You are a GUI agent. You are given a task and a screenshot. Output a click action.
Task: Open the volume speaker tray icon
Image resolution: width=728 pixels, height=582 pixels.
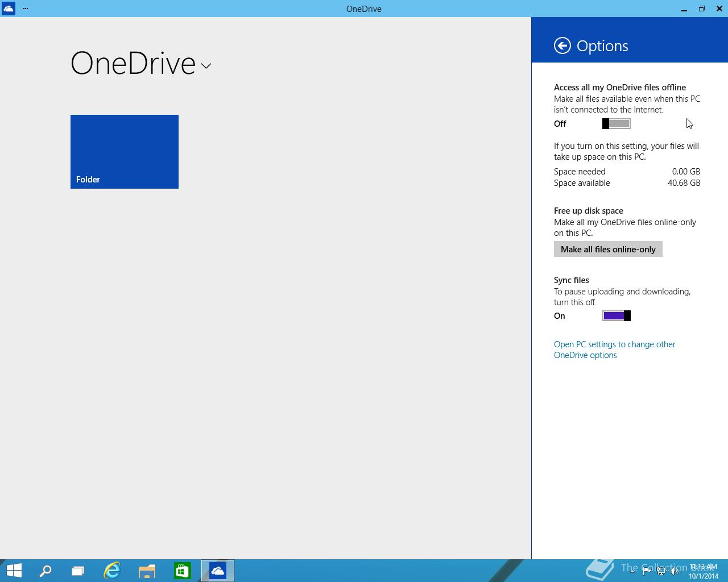click(675, 571)
